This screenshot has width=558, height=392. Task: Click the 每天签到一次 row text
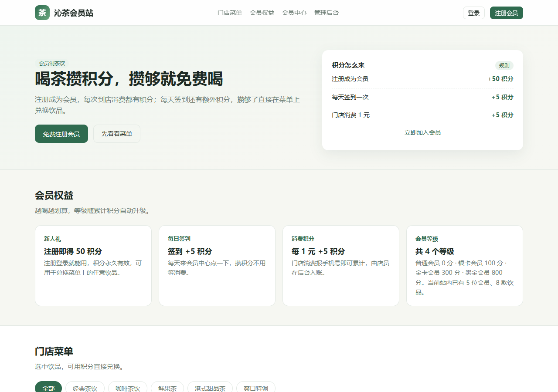pos(350,97)
